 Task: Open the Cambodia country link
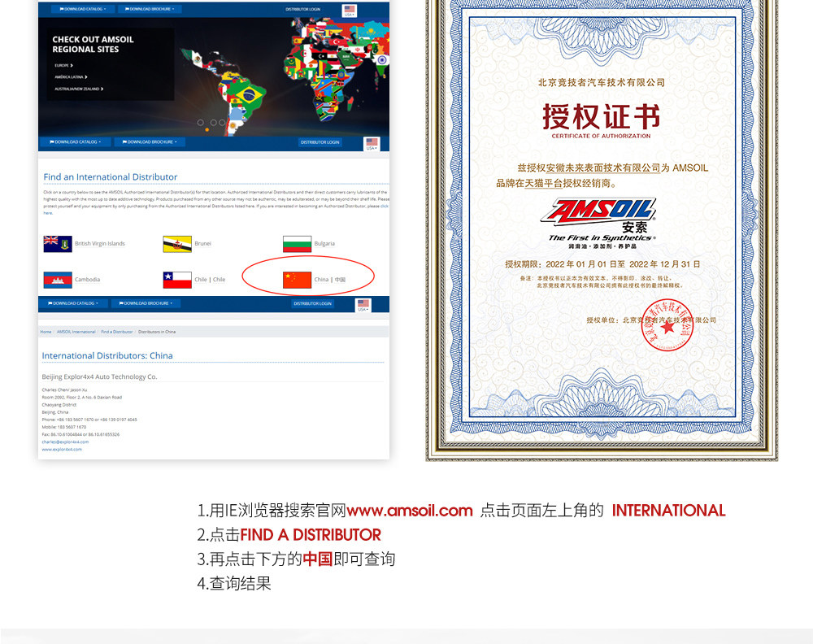click(87, 280)
